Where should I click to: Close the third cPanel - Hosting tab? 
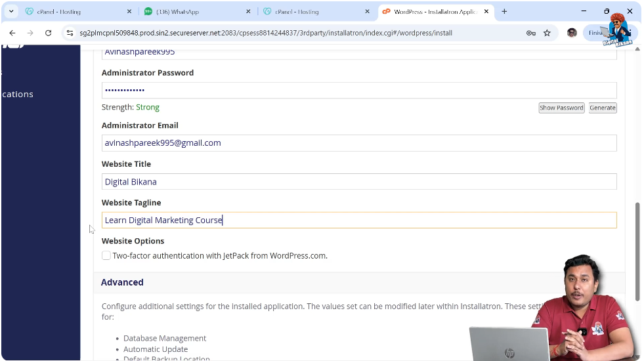coord(367,12)
